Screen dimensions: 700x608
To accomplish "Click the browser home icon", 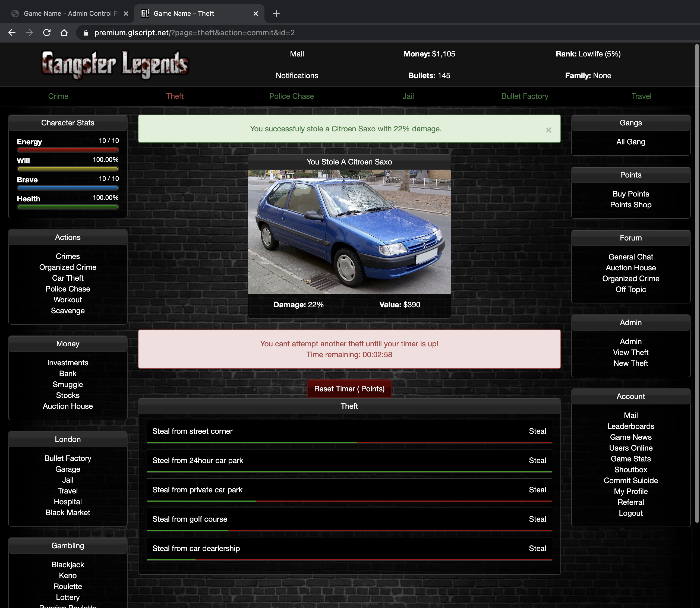I will click(x=64, y=33).
